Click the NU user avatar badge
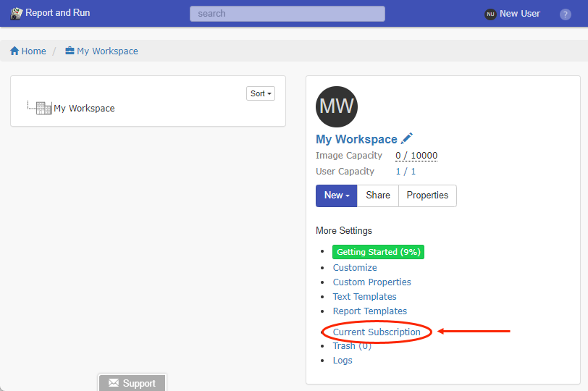The height and width of the screenshot is (391, 588). tap(490, 14)
